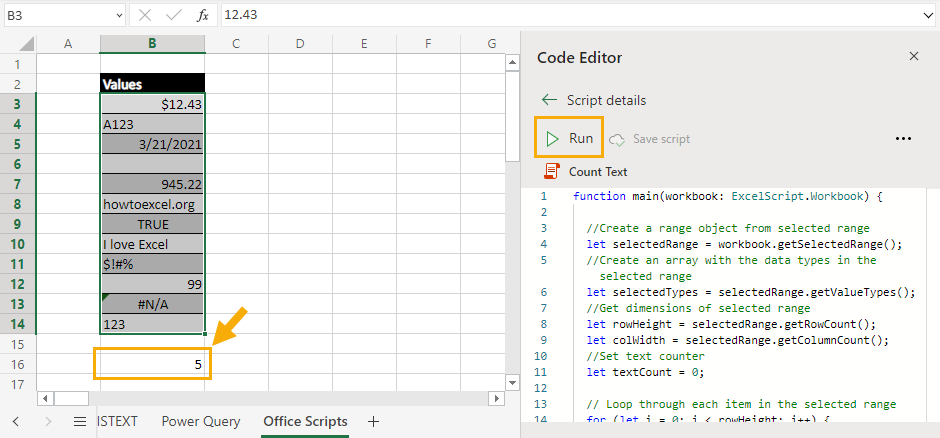Navigate to next sheet tab arrow
940x438 pixels.
coord(48,422)
